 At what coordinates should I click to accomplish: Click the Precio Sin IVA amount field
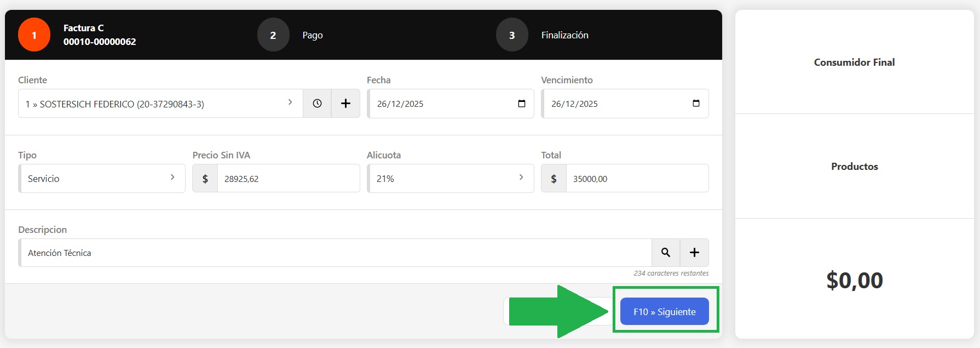(288, 179)
